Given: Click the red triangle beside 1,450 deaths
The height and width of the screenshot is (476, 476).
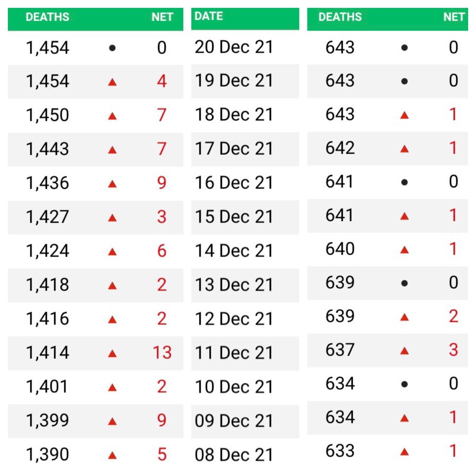Looking at the screenshot, I should point(112,116).
